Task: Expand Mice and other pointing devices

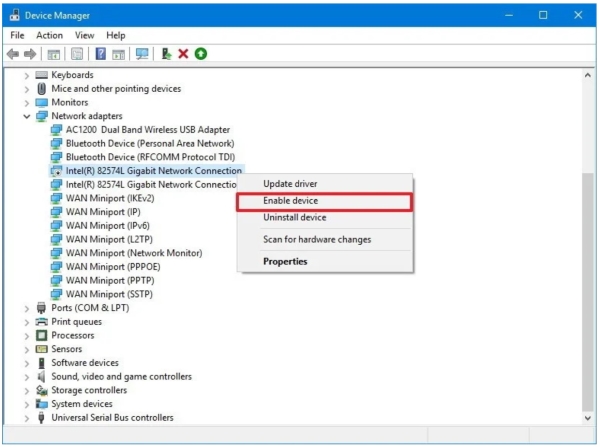Action: 26,89
